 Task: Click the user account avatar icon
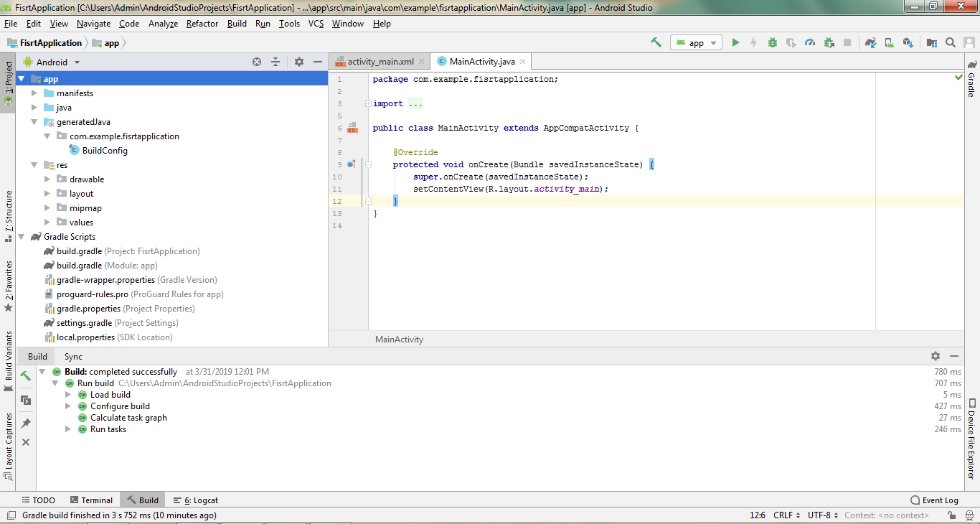969,42
